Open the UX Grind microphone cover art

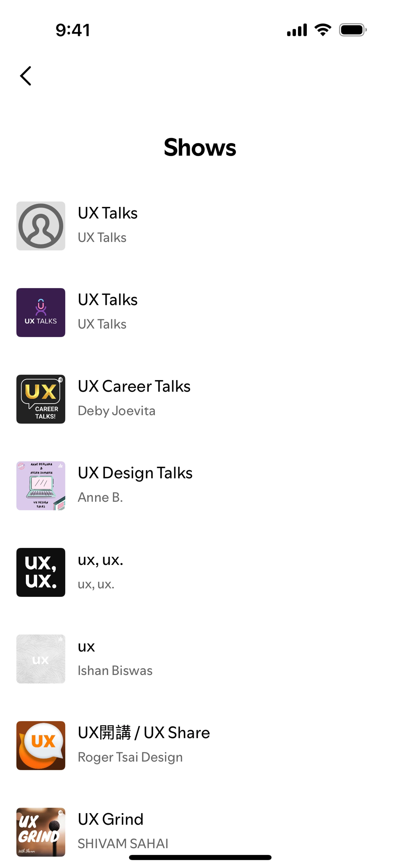[x=41, y=832]
